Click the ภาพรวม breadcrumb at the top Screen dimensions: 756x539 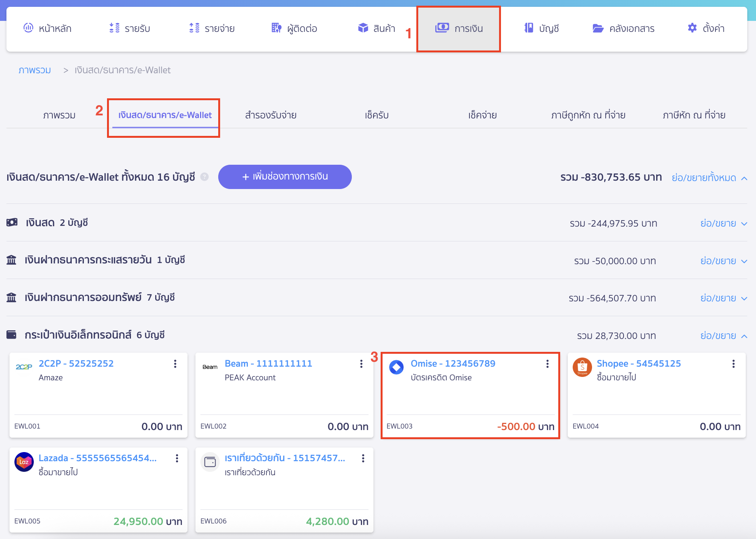[x=35, y=70]
